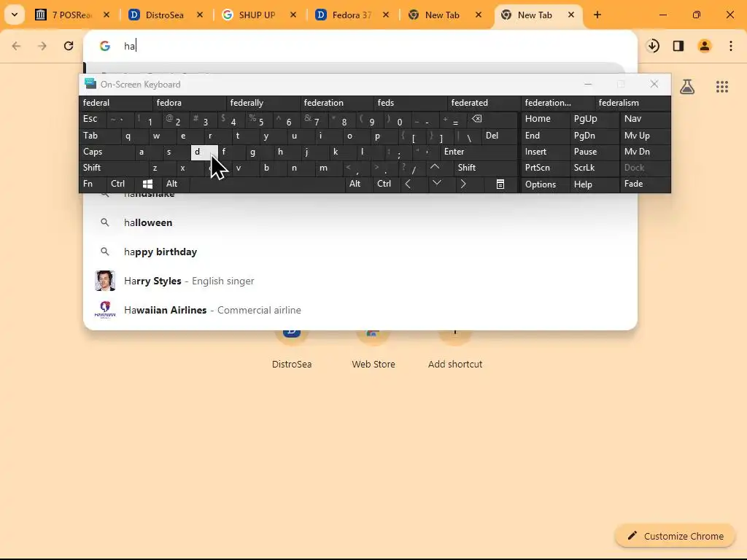
Task: Switch to the Fedora 37 tab
Action: 352,15
